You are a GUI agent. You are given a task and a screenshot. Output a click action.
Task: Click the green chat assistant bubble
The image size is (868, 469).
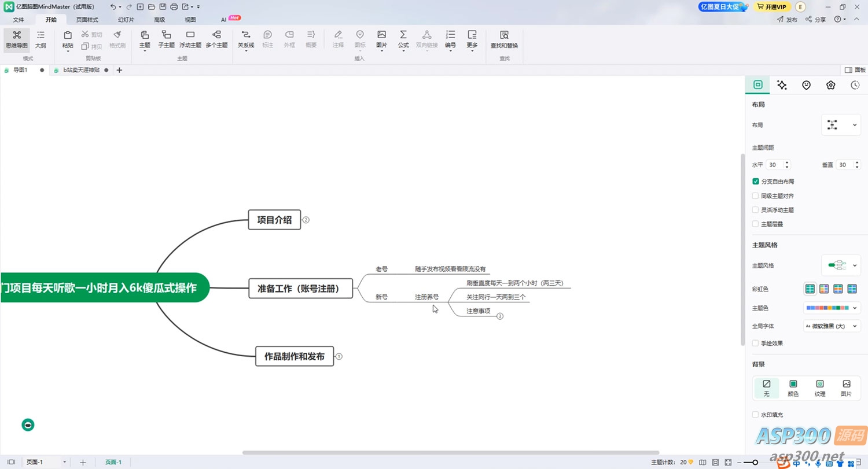point(28,425)
